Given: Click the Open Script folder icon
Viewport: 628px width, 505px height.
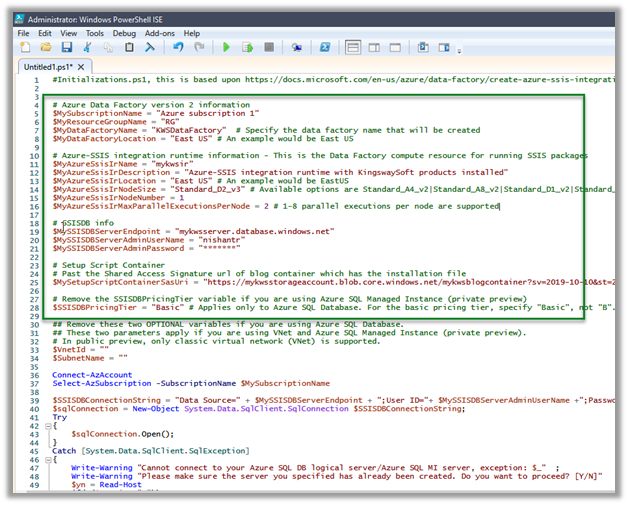Looking at the screenshot, I should [x=45, y=47].
